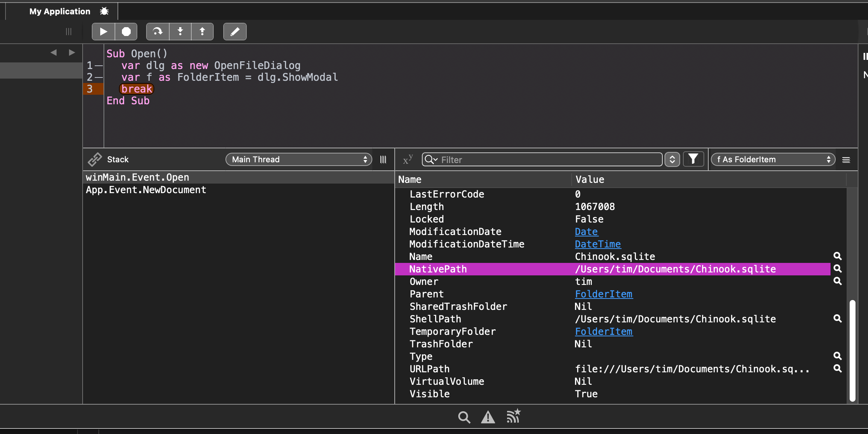This screenshot has width=868, height=434.
Task: Click the Step Into button
Action: pos(180,32)
